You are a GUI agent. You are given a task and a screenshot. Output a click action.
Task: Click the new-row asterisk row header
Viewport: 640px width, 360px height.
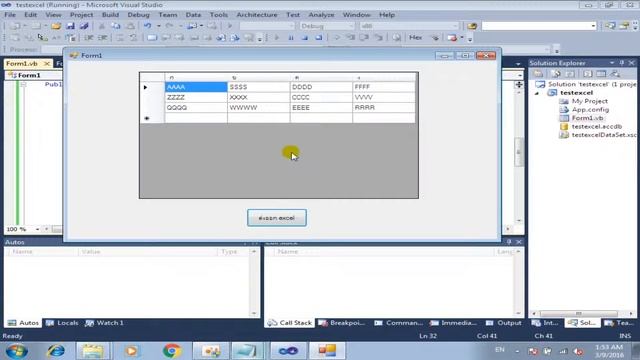pos(152,118)
